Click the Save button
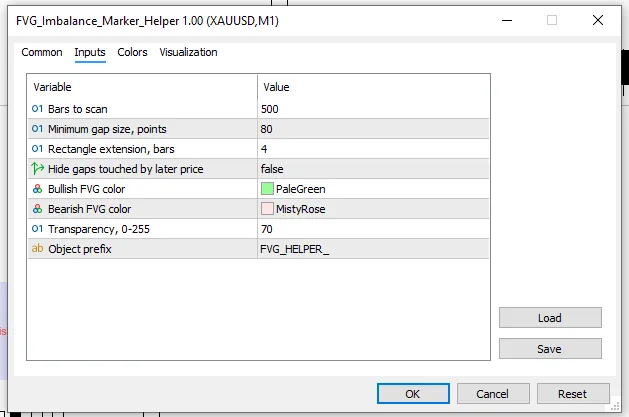The height and width of the screenshot is (417, 629). (x=550, y=349)
